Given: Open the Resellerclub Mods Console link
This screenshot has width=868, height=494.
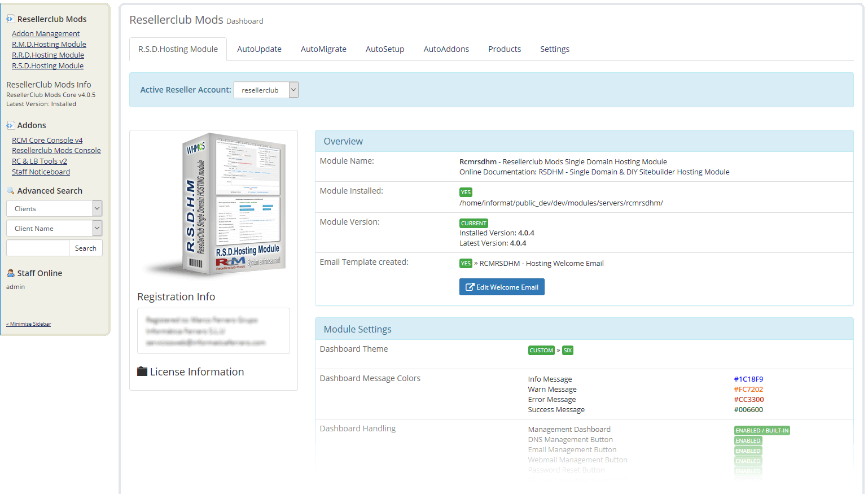Looking at the screenshot, I should click(56, 151).
